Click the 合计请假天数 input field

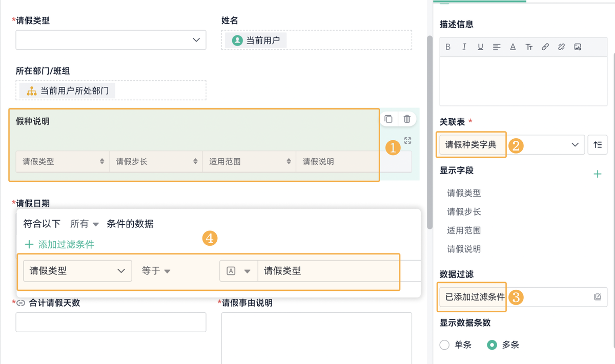[x=111, y=323]
